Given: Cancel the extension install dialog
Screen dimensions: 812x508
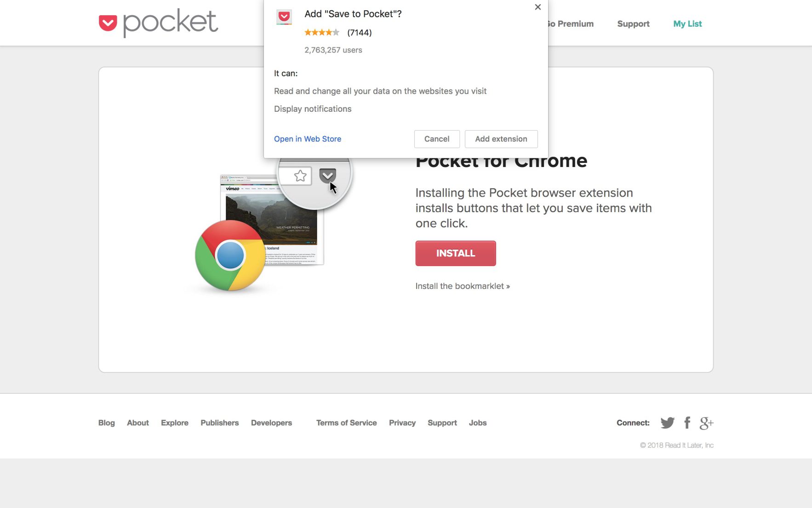Looking at the screenshot, I should click(436, 139).
